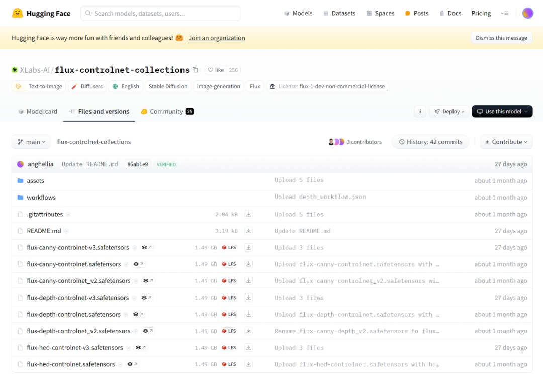Download flux-depth-controlnet-v3.safetensors via download icon
543x392 pixels.
pos(249,298)
